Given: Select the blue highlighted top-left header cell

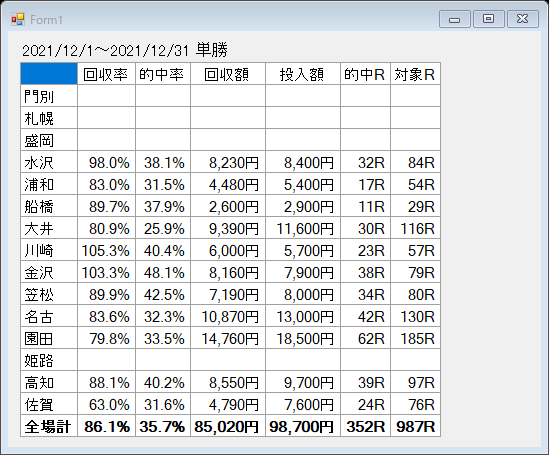Looking at the screenshot, I should tap(49, 74).
